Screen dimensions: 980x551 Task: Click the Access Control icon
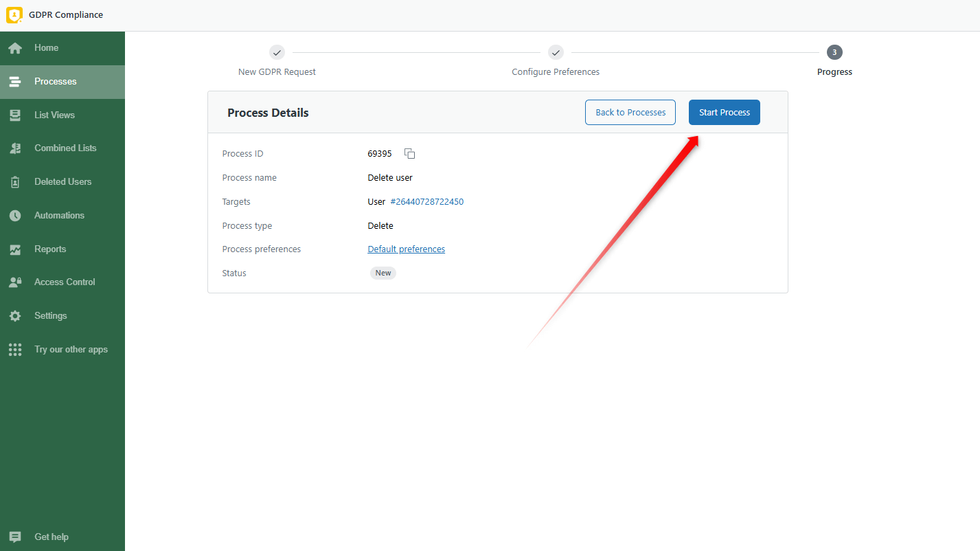pyautogui.click(x=15, y=282)
